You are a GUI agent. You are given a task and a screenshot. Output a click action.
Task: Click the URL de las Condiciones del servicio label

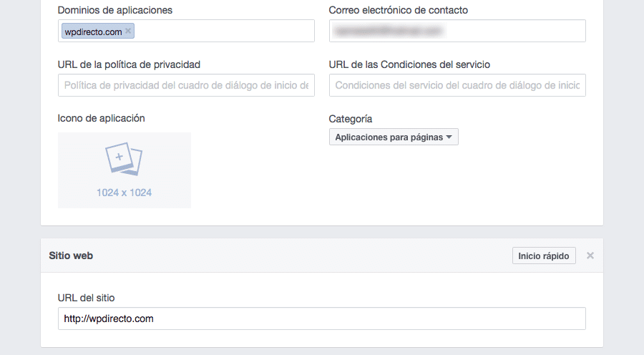tap(409, 64)
